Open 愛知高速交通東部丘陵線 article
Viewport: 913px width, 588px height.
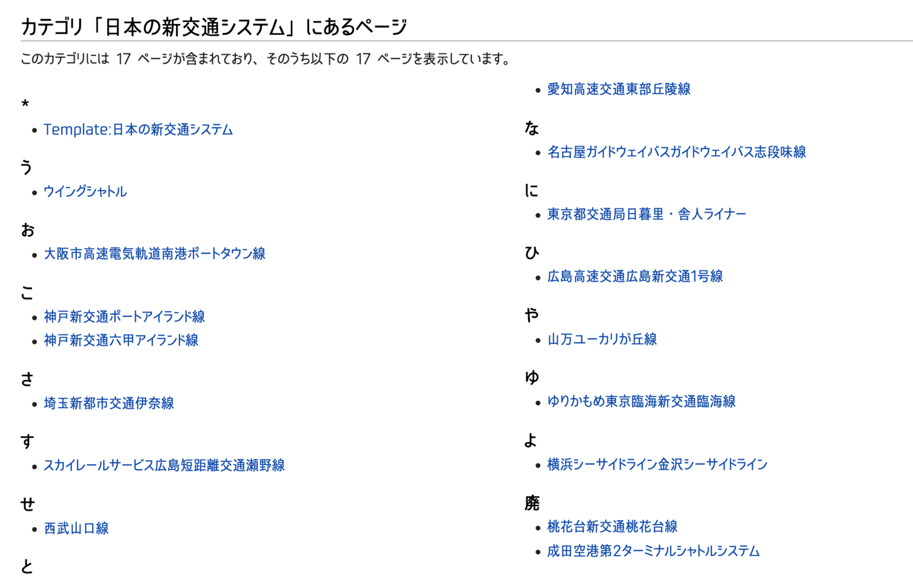619,89
